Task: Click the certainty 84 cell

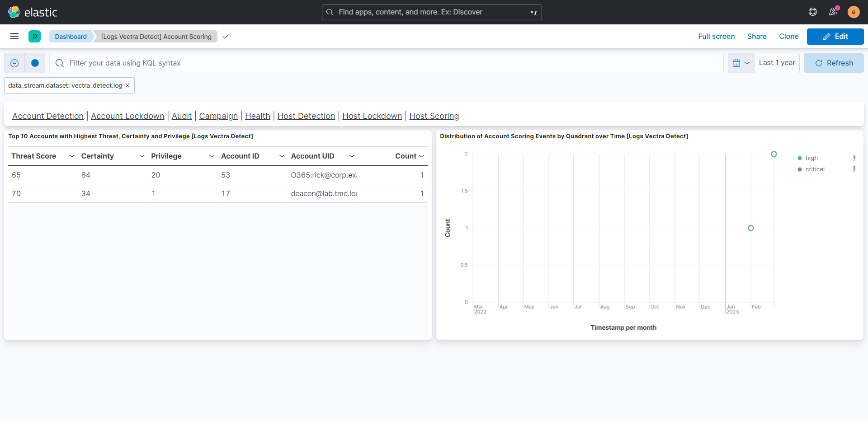Action: click(113, 175)
